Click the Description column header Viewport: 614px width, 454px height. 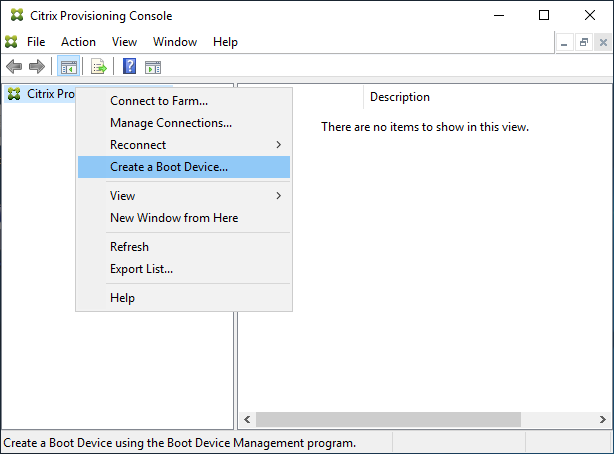[x=400, y=97]
